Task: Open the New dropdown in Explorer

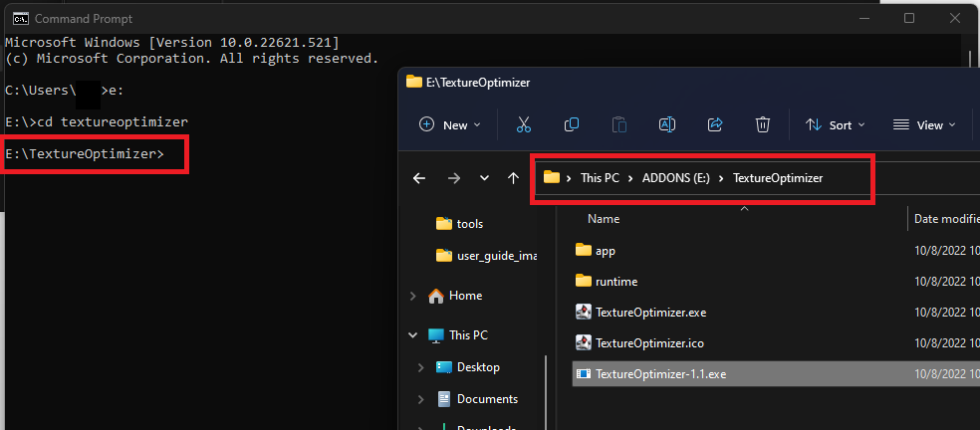Action: coord(450,124)
